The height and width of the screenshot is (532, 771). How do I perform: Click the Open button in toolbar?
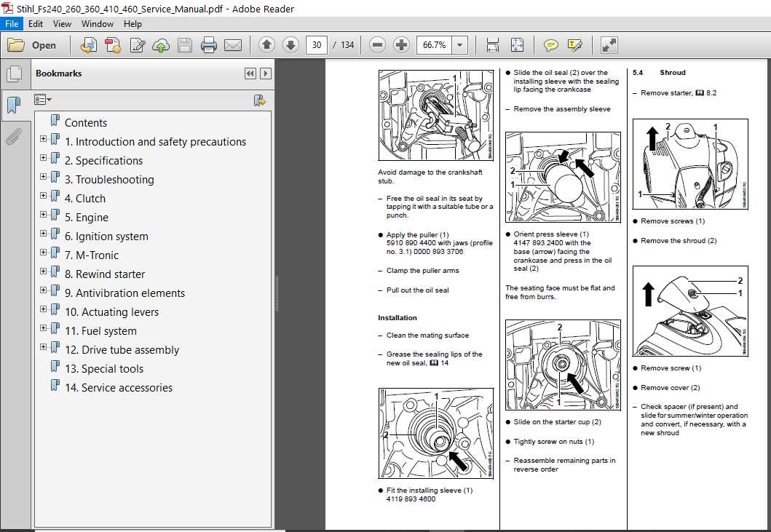pyautogui.click(x=32, y=45)
